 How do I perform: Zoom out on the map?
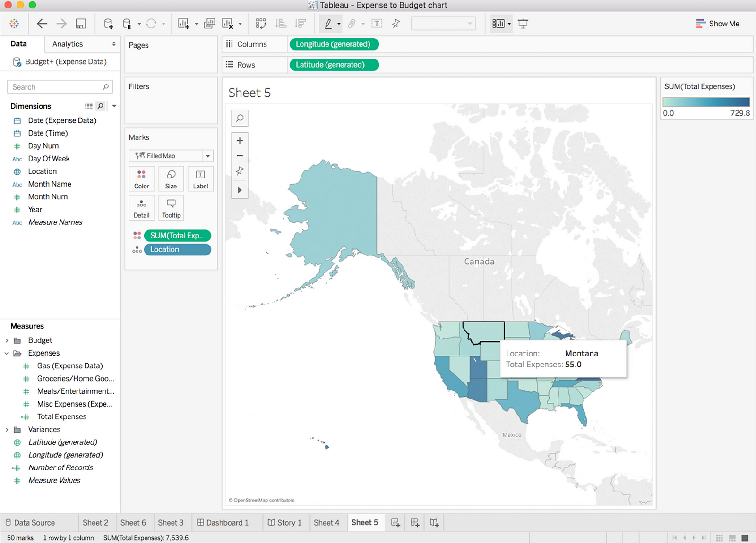tap(240, 156)
